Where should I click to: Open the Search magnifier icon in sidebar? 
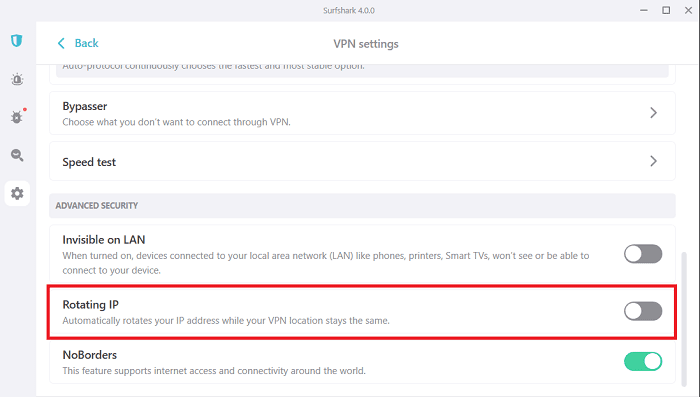pos(17,155)
